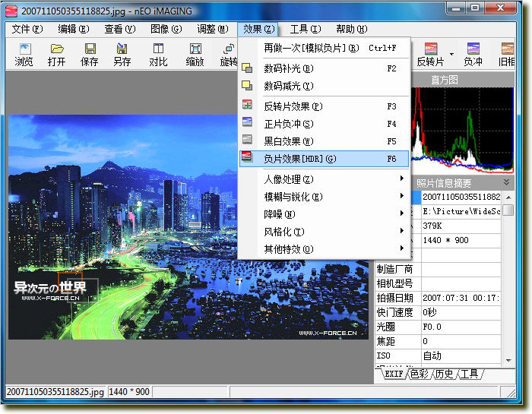Click the 负片效果[HDR] menu item icon
This screenshot has width=532, height=414.
pos(247,156)
